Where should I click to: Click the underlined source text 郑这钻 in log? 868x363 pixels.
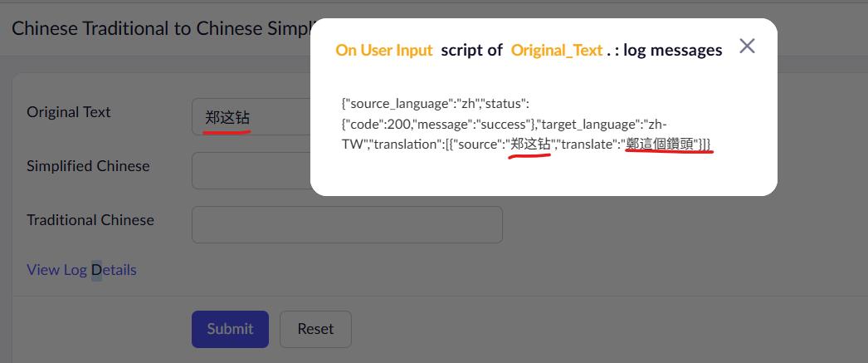pos(531,145)
